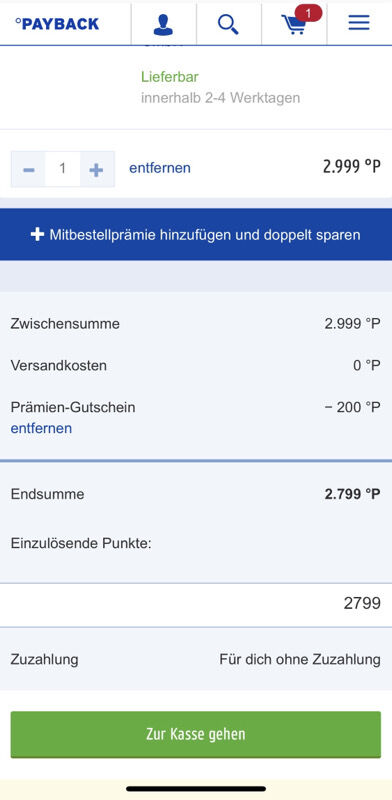Decrease quantity with the minus button
The width and height of the screenshot is (392, 800).
pos(29,169)
